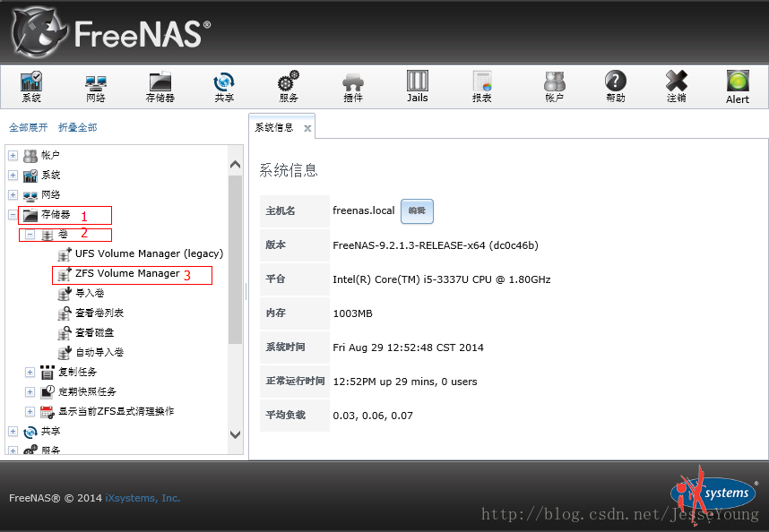Click the 折叠全部 link

tap(77, 127)
